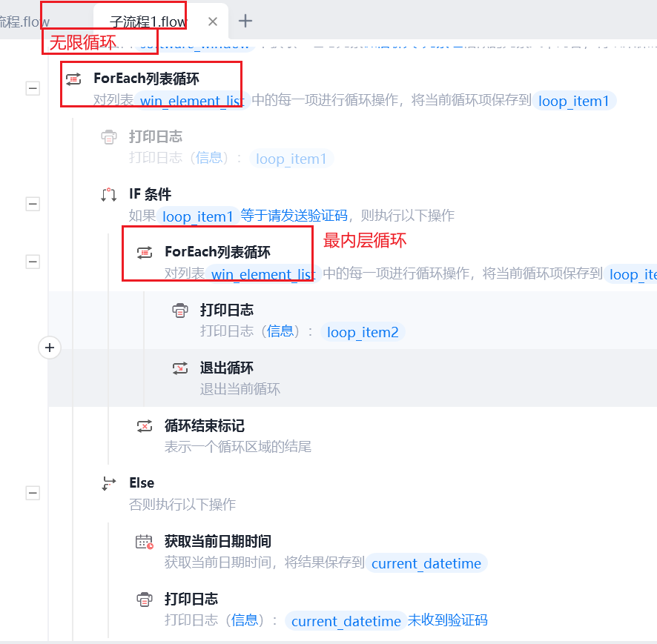Click the loop_item1 variable in outer ForEach
The height and width of the screenshot is (644, 657).
coord(574,101)
